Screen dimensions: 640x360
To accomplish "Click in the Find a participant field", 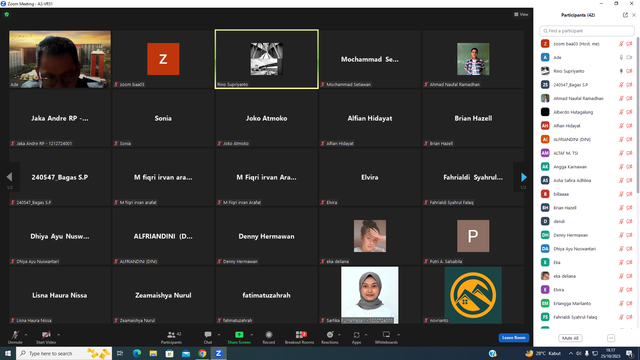I will point(587,31).
